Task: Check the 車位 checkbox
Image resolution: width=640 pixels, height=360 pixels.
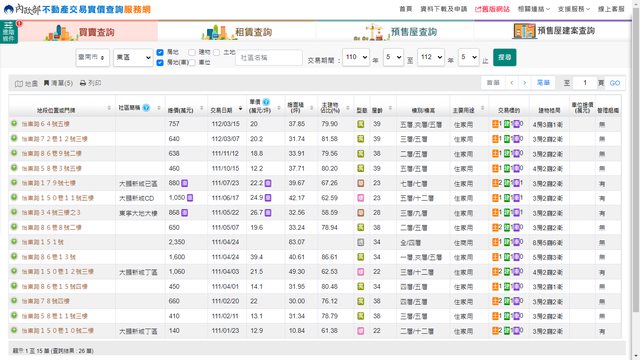Action: (192, 62)
